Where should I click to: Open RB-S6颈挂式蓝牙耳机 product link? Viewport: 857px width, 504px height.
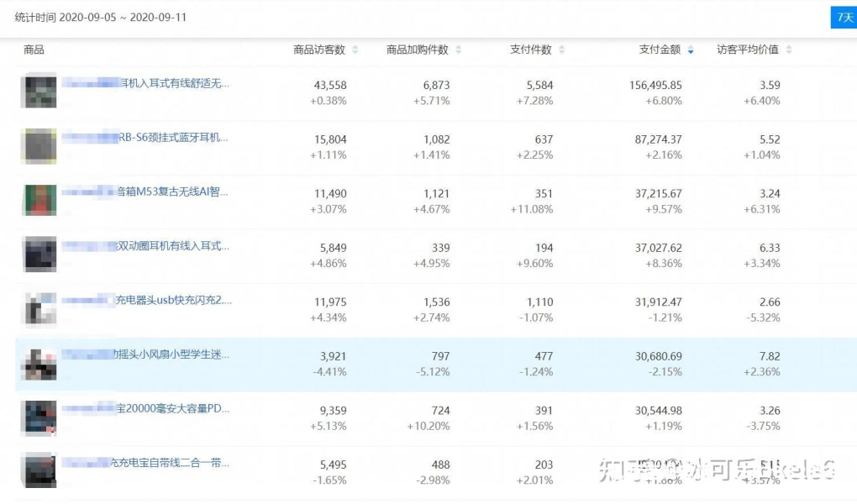(x=173, y=138)
